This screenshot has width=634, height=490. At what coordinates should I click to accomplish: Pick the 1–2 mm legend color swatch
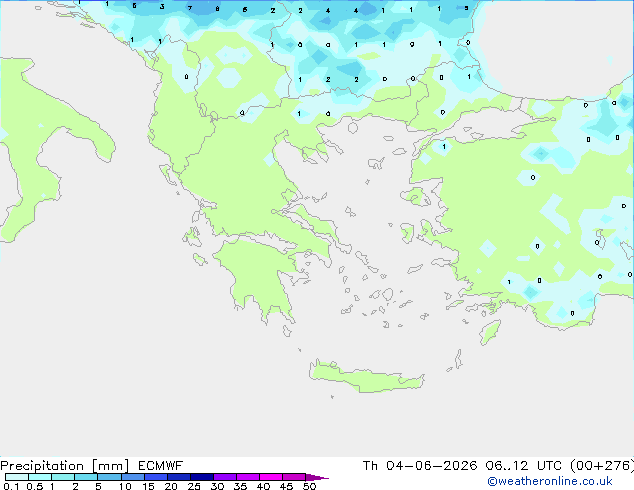click(x=63, y=477)
